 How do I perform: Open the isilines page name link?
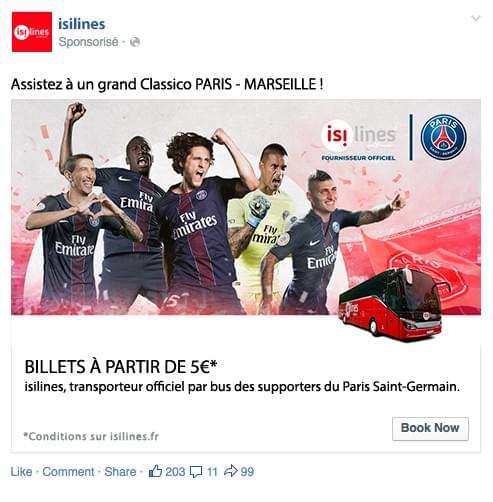click(82, 24)
